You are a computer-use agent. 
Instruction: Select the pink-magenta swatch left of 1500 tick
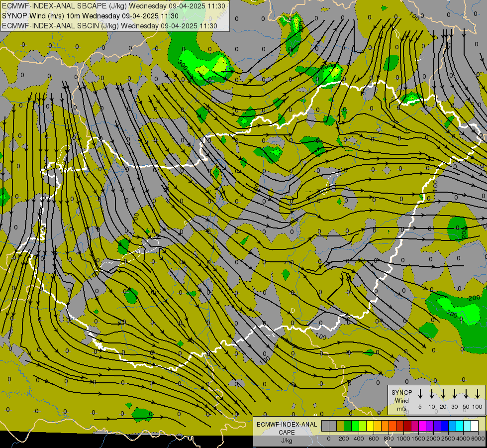tap(415, 426)
